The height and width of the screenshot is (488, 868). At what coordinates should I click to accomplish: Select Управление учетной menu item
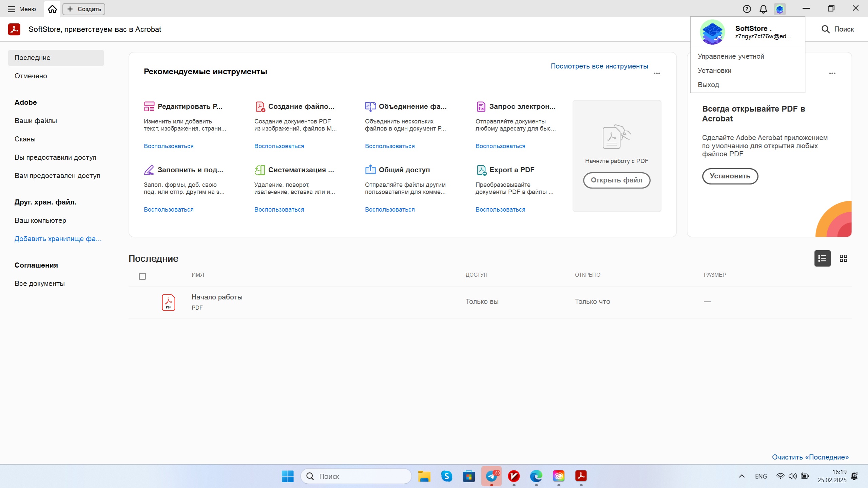[731, 56]
